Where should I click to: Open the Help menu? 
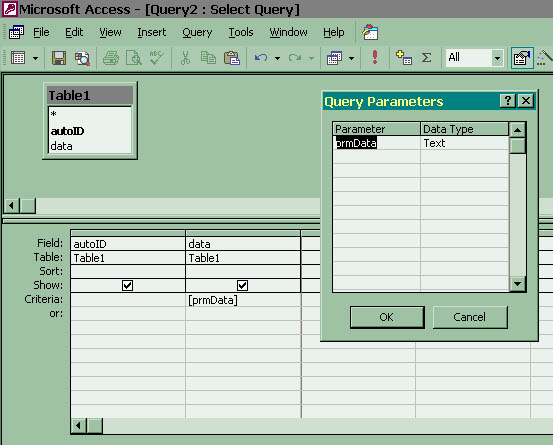point(334,32)
